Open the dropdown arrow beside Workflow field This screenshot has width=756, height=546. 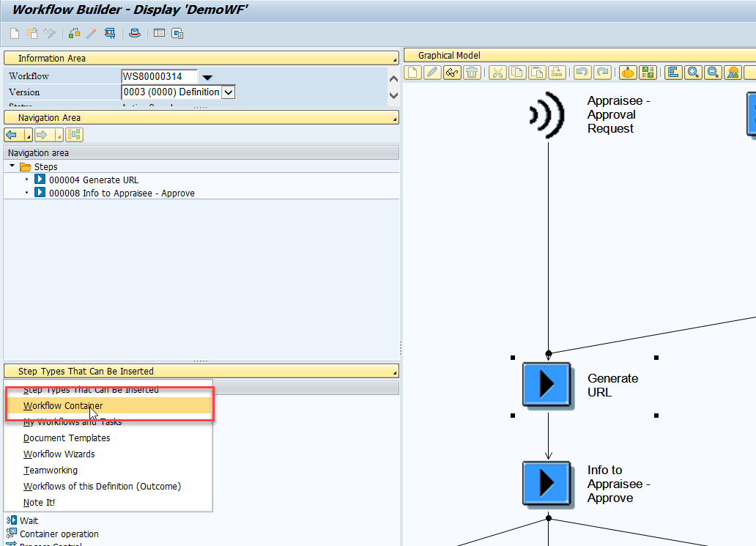click(x=207, y=77)
